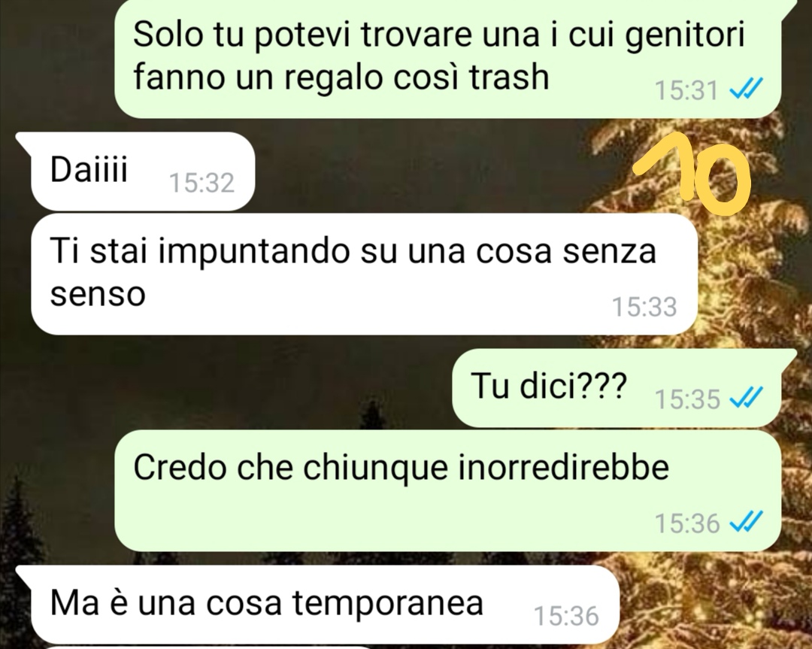Image resolution: width=812 pixels, height=649 pixels.
Task: Click the 15:36 timestamp on the received message
Action: coord(566,617)
